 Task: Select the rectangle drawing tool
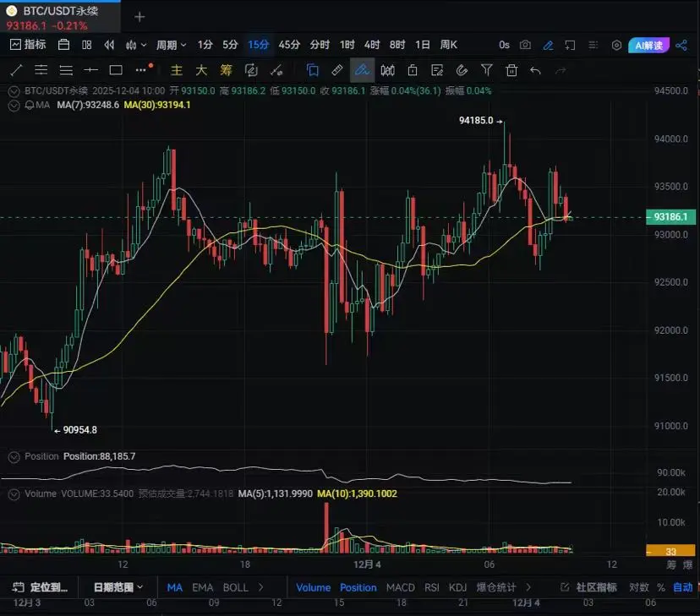click(116, 70)
